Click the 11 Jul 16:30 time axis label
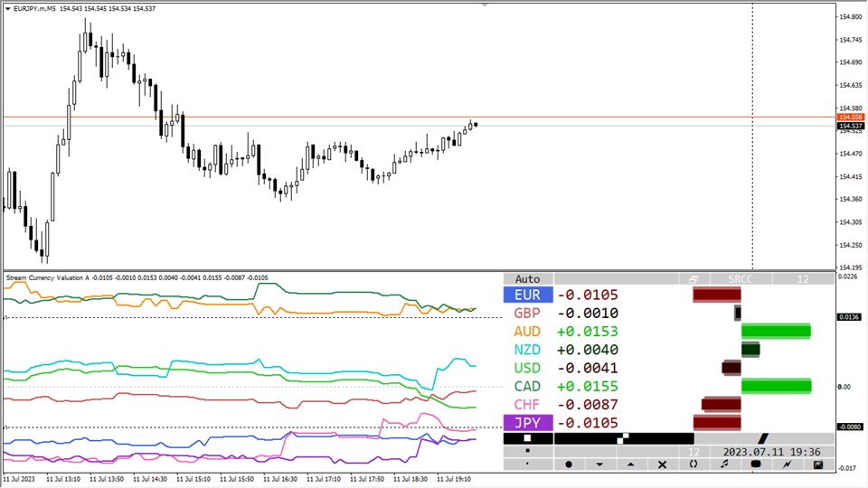This screenshot has height=488, width=868. pyautogui.click(x=280, y=479)
